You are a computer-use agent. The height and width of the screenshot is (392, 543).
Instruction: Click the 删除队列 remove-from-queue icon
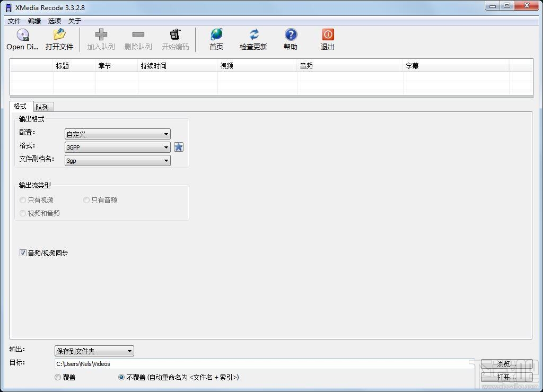(137, 38)
